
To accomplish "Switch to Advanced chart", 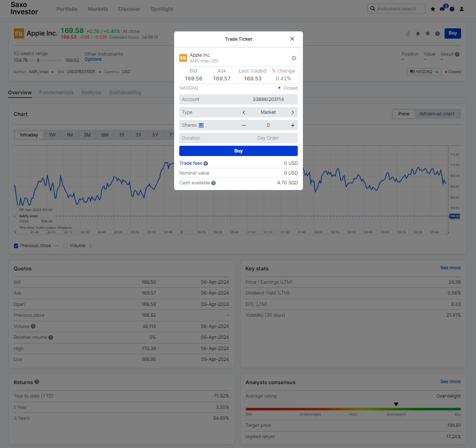I will 437,114.
